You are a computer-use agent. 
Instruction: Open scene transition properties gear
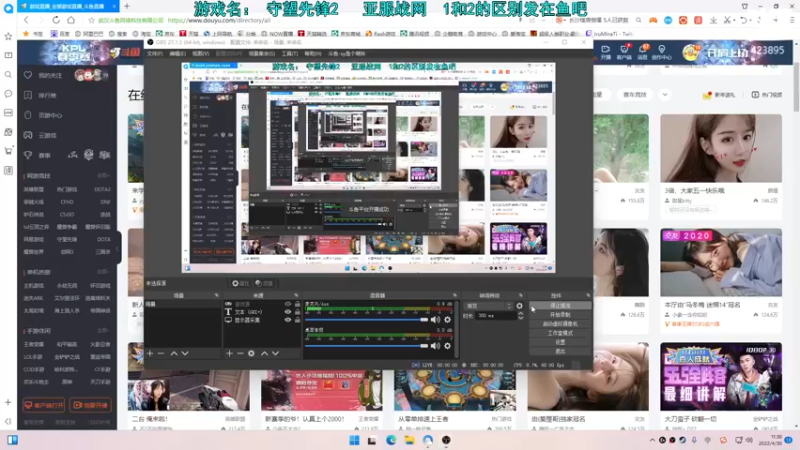point(519,306)
